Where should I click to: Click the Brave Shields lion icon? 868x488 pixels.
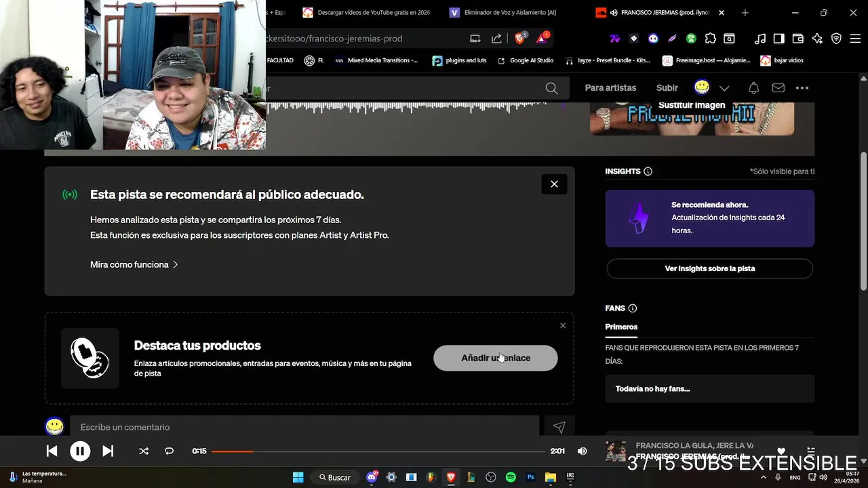(x=520, y=39)
